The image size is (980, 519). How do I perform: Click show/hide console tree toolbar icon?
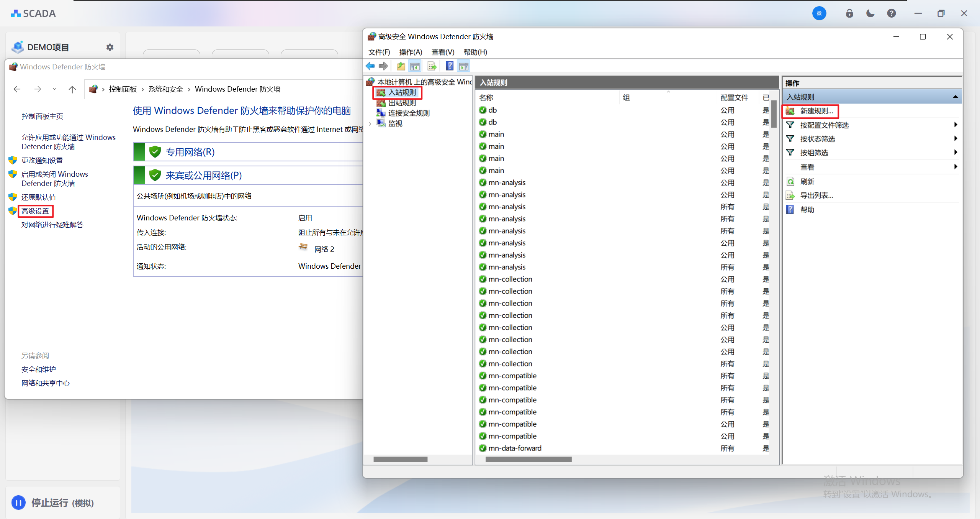coord(415,66)
